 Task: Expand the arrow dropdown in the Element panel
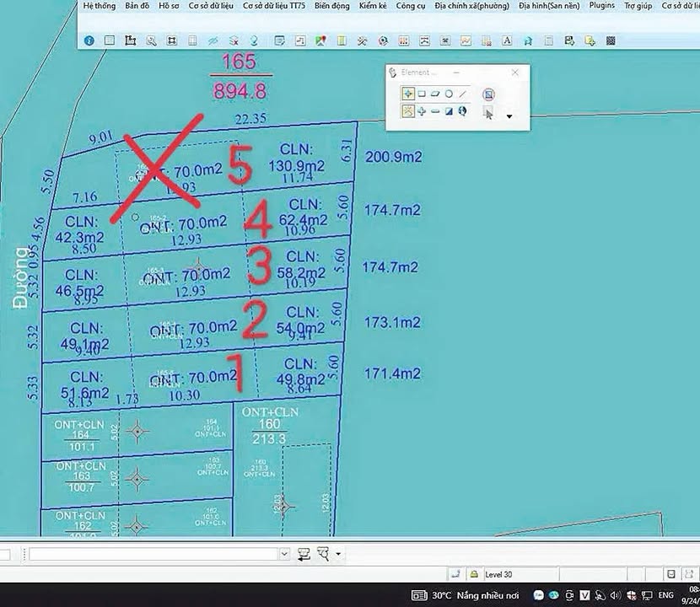[509, 117]
